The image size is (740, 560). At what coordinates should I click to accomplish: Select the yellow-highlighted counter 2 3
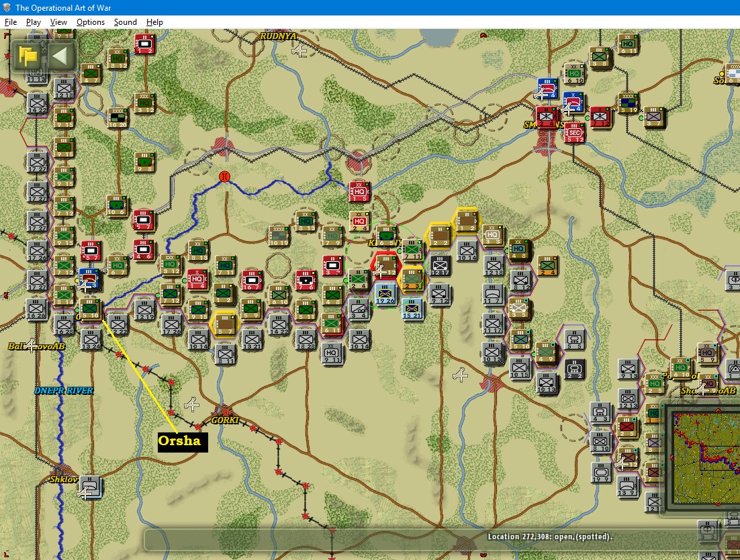pyautogui.click(x=412, y=279)
